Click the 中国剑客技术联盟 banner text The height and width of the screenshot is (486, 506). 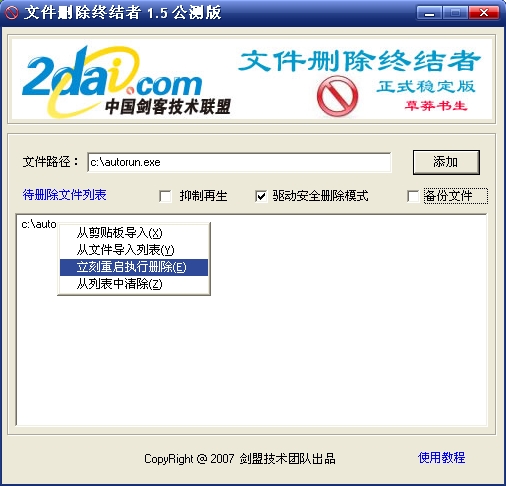point(168,107)
